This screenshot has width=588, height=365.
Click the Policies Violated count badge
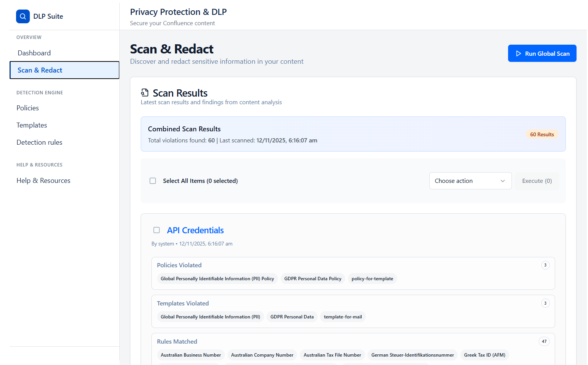point(545,265)
